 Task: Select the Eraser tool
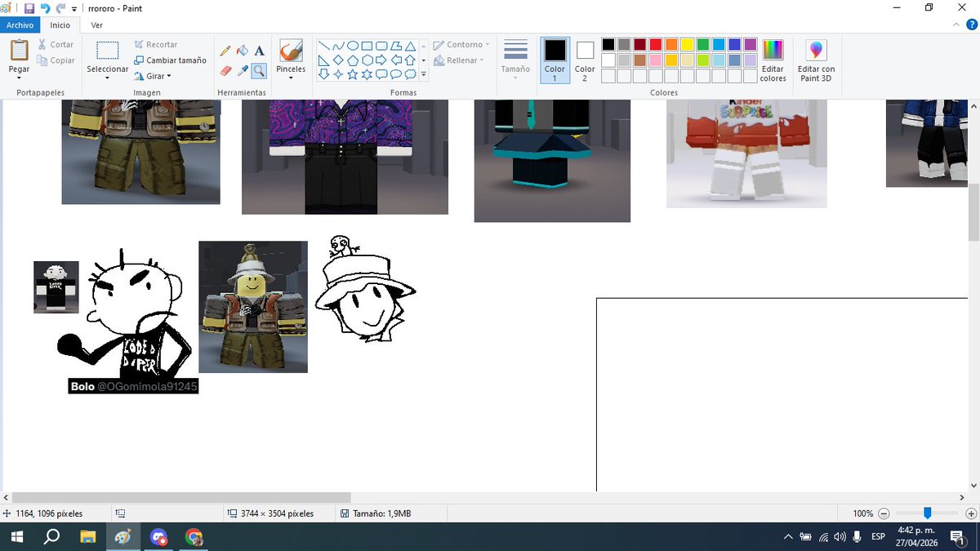(226, 70)
